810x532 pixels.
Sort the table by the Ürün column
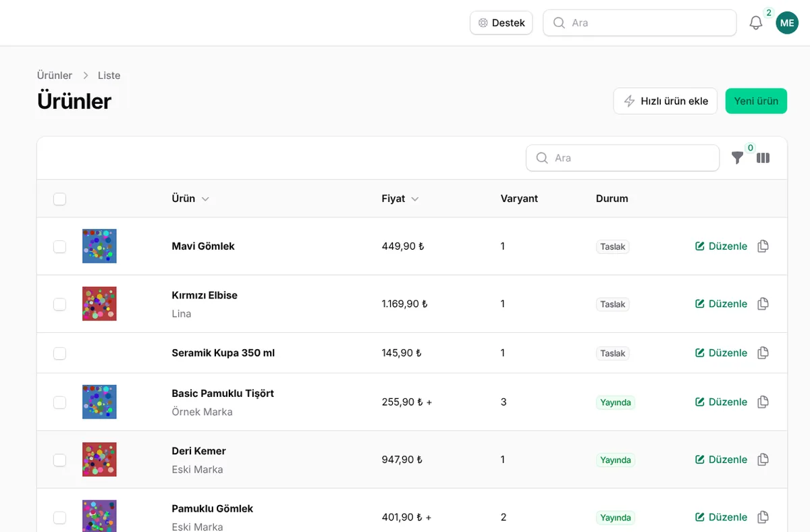pyautogui.click(x=190, y=198)
